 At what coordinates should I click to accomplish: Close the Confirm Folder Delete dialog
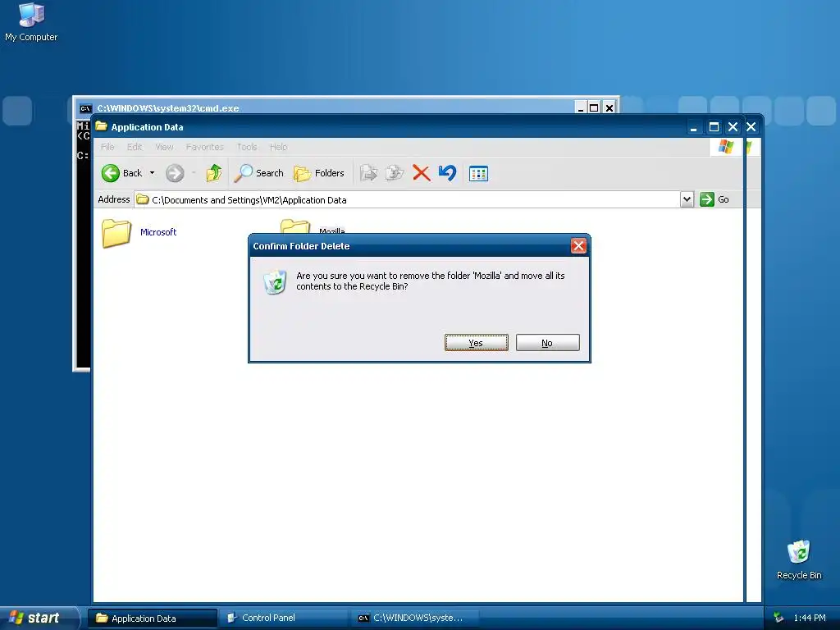coord(578,246)
